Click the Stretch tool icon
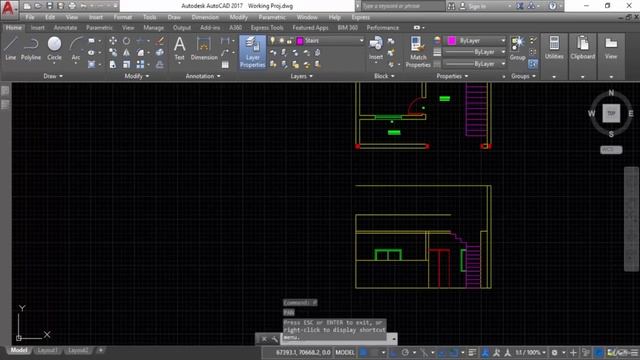This screenshot has width=640, height=360. tap(113, 64)
